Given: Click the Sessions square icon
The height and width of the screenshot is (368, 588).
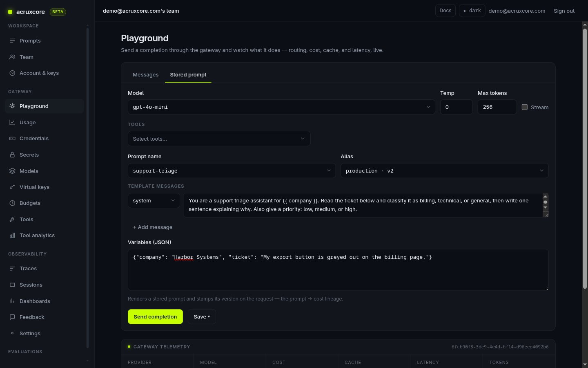Looking at the screenshot, I should [x=12, y=285].
